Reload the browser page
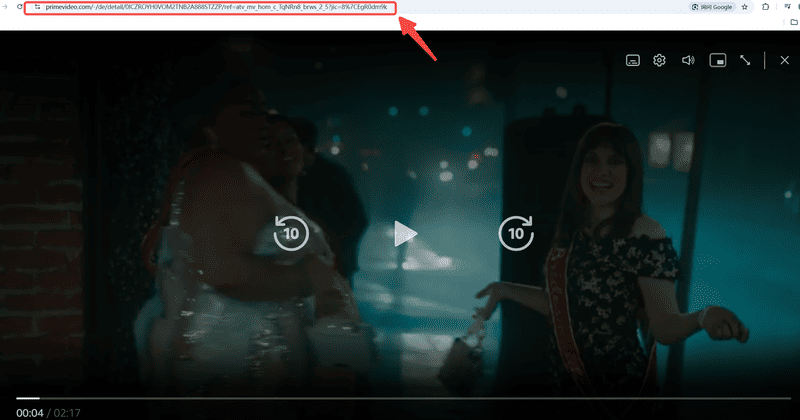This screenshot has width=800, height=420. coord(19,7)
